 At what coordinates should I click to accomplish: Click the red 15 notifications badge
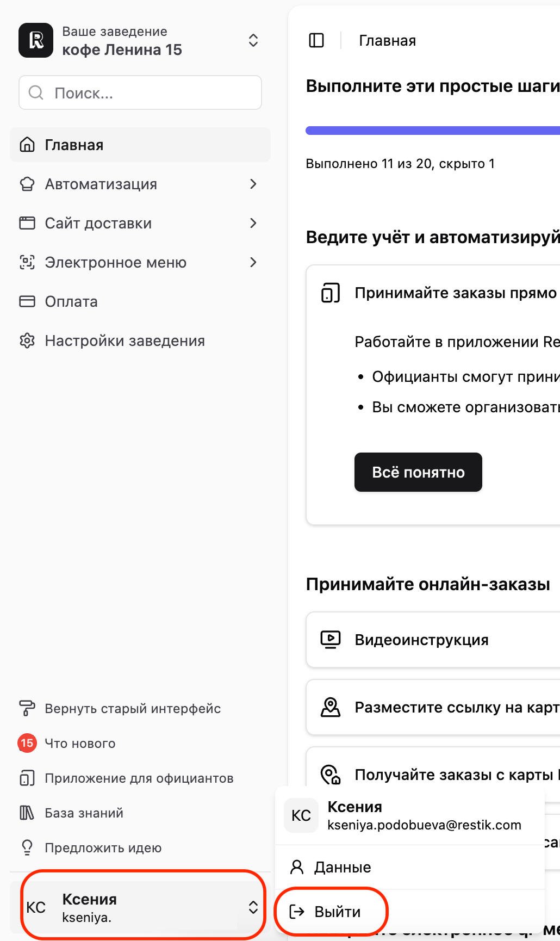tap(27, 743)
